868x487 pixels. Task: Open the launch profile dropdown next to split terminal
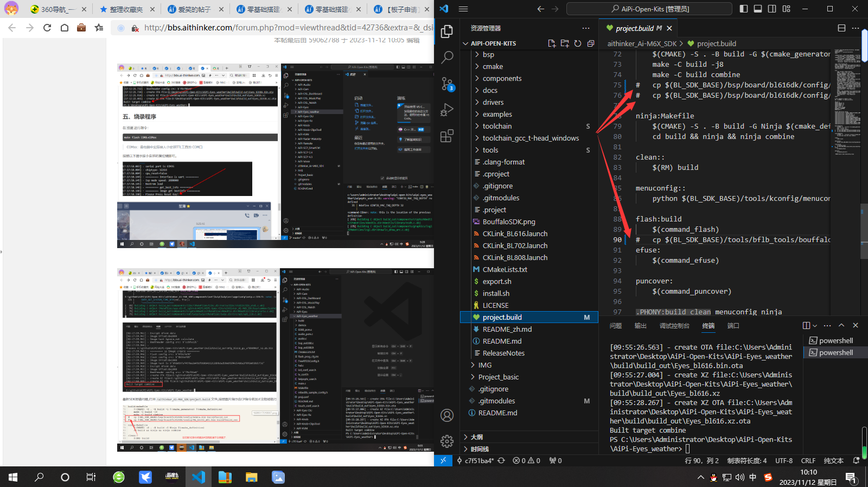point(815,326)
